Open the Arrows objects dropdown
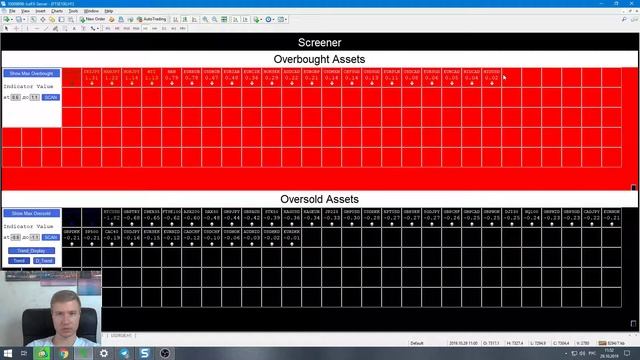Screen dimensions: 640x360 (x=94, y=29)
